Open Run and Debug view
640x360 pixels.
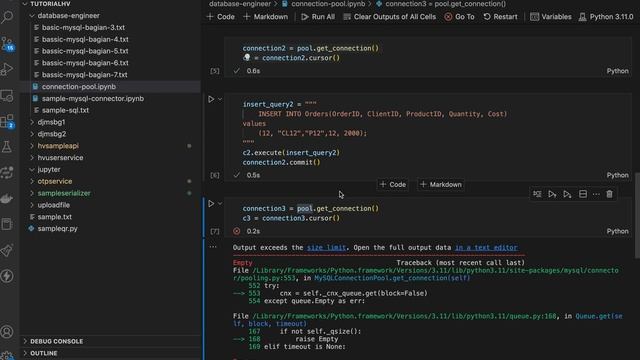7,69
